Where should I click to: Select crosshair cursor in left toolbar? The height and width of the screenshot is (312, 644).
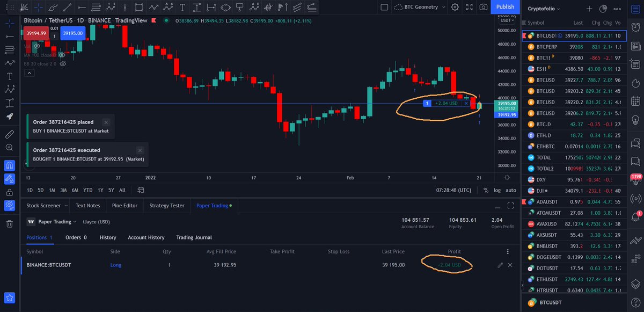(x=9, y=24)
